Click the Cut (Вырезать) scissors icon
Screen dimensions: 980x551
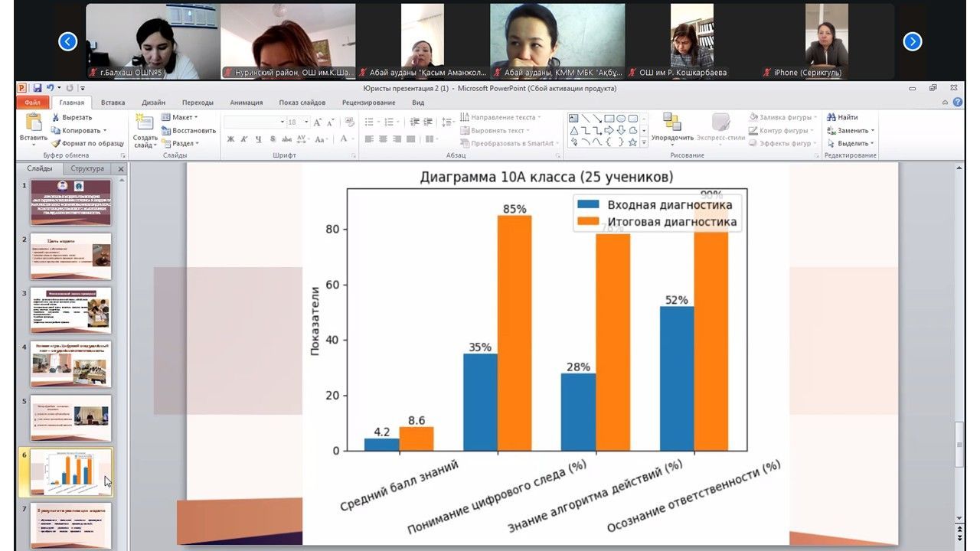pyautogui.click(x=57, y=118)
